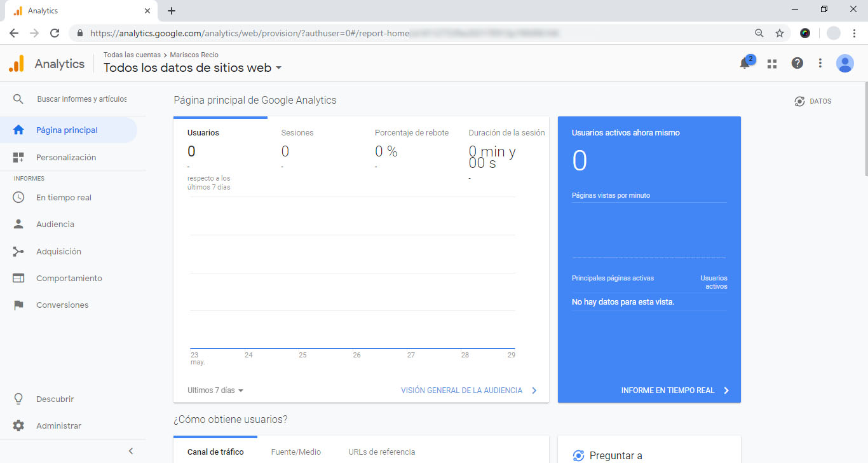Click Todas las cuentas breadcrumb
The height and width of the screenshot is (463, 868).
pyautogui.click(x=132, y=55)
